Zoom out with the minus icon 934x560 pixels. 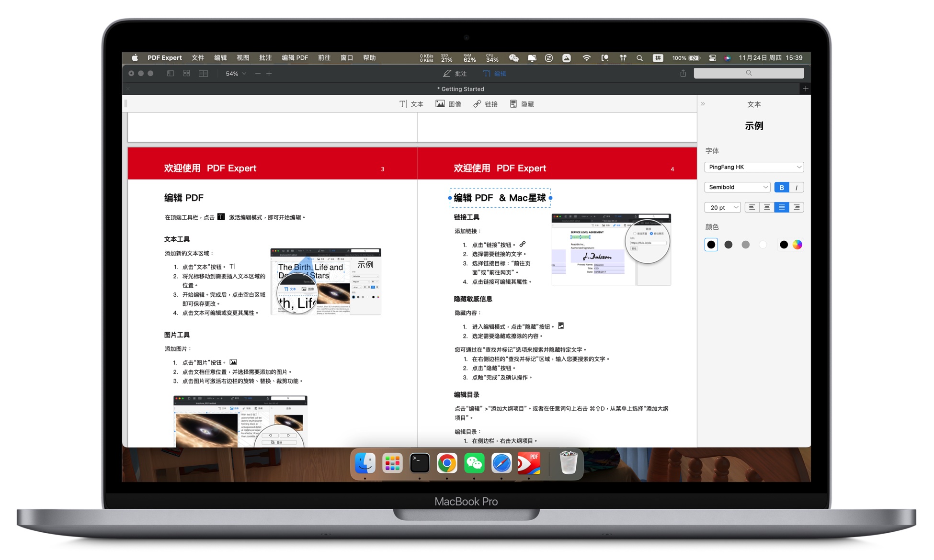tap(258, 73)
